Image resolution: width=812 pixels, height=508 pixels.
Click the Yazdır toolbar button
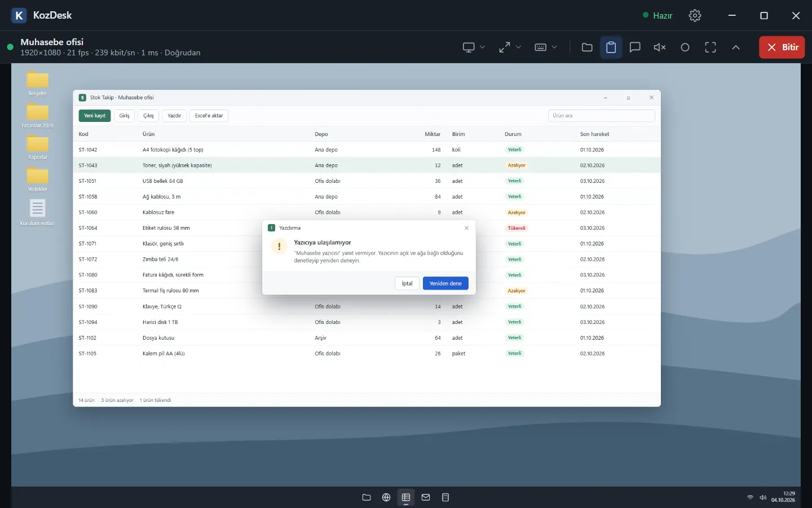click(x=174, y=116)
